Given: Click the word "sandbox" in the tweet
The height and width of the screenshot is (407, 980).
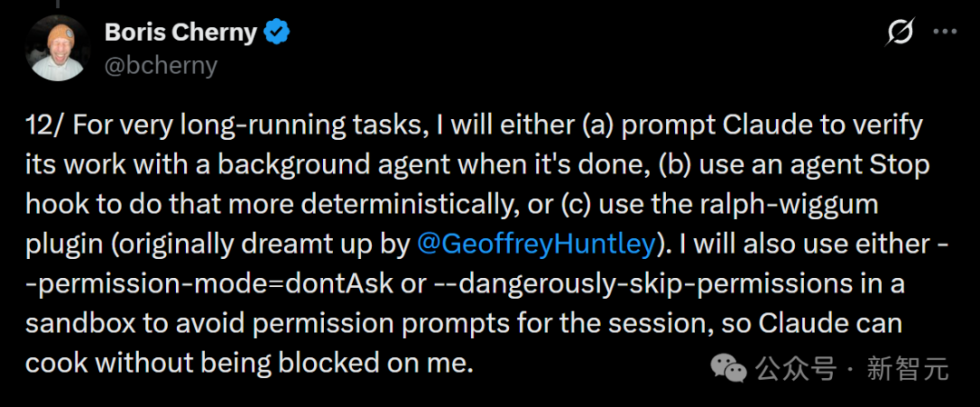Looking at the screenshot, I should (x=78, y=323).
